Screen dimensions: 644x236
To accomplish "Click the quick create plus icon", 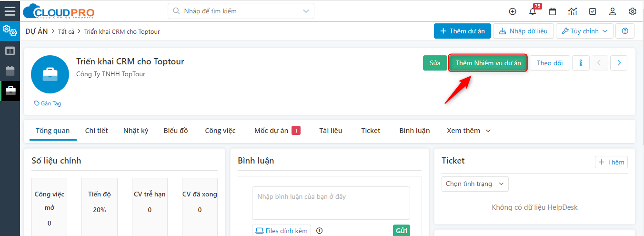I will pos(513,11).
